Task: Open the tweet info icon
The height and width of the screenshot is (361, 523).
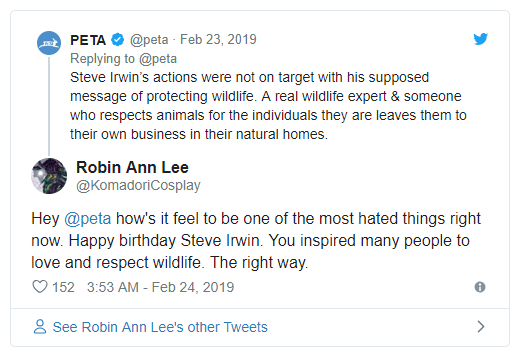Action: click(x=480, y=287)
